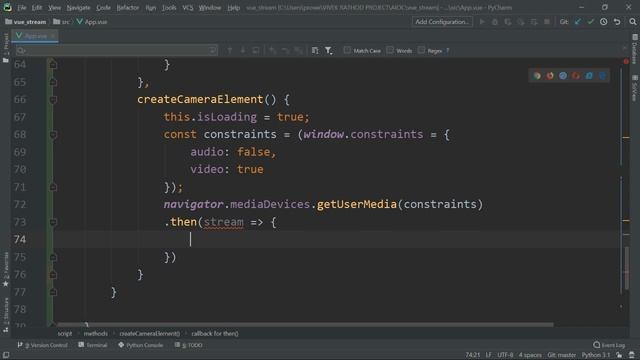Image resolution: width=640 pixels, height=360 pixels.
Task: Open the Event Log
Action: (609, 345)
